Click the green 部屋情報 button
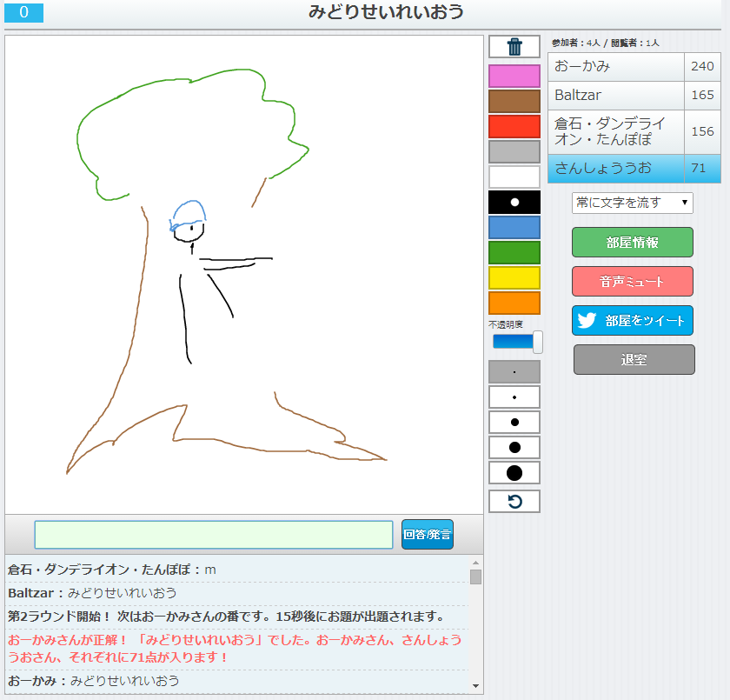Viewport: 730px width, 700px height. (633, 243)
